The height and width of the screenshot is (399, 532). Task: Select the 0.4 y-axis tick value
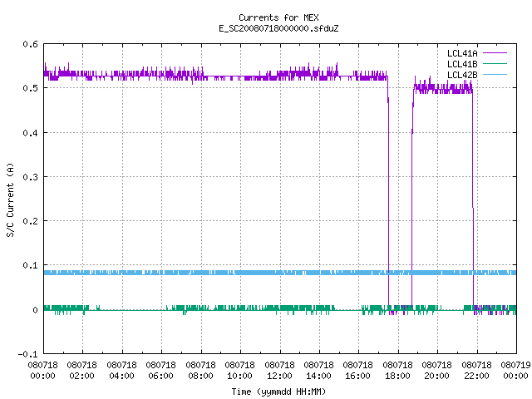[30, 133]
